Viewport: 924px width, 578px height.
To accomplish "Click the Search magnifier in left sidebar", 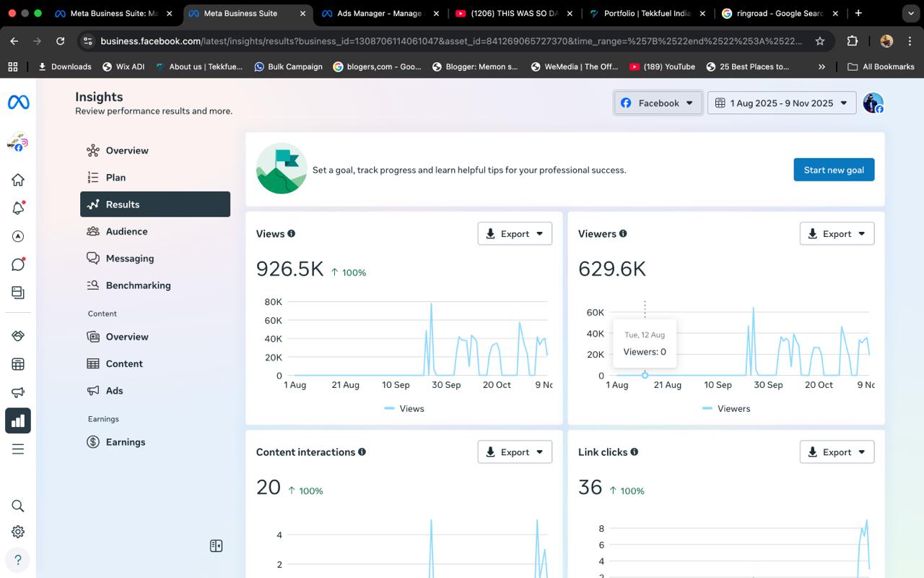I will coord(18,506).
